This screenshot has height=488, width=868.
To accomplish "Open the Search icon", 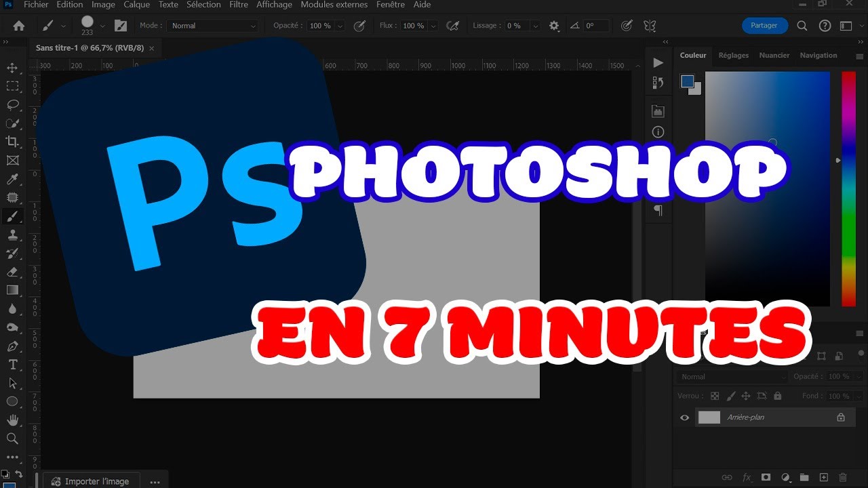I will [802, 26].
